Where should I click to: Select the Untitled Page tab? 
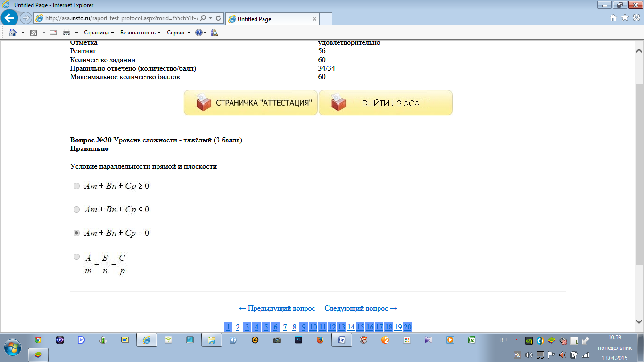(272, 19)
